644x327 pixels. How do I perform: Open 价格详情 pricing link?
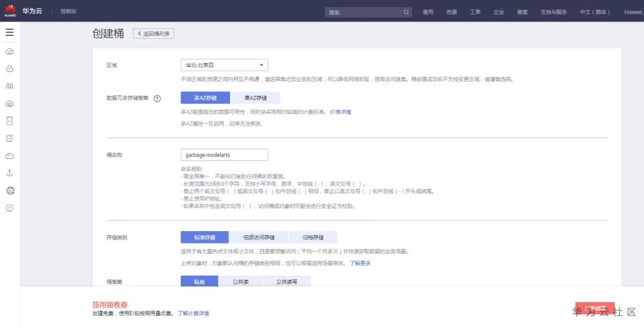click(x=340, y=111)
